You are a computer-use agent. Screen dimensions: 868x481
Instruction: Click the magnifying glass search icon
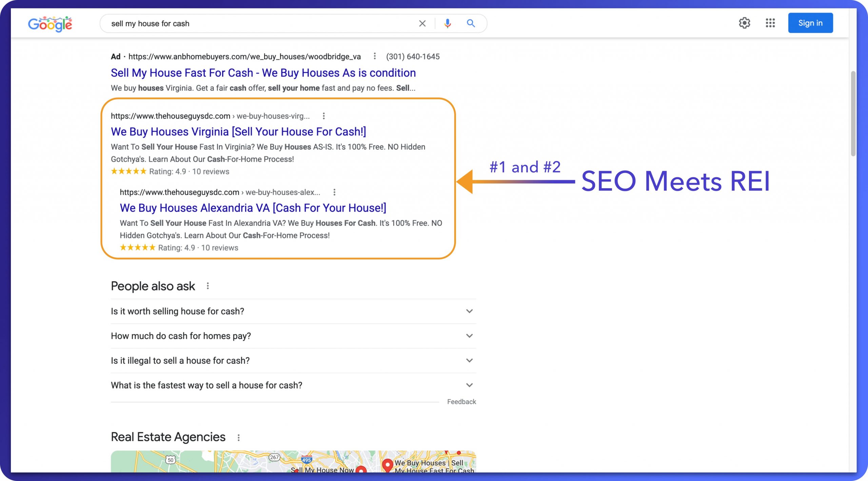pyautogui.click(x=471, y=23)
